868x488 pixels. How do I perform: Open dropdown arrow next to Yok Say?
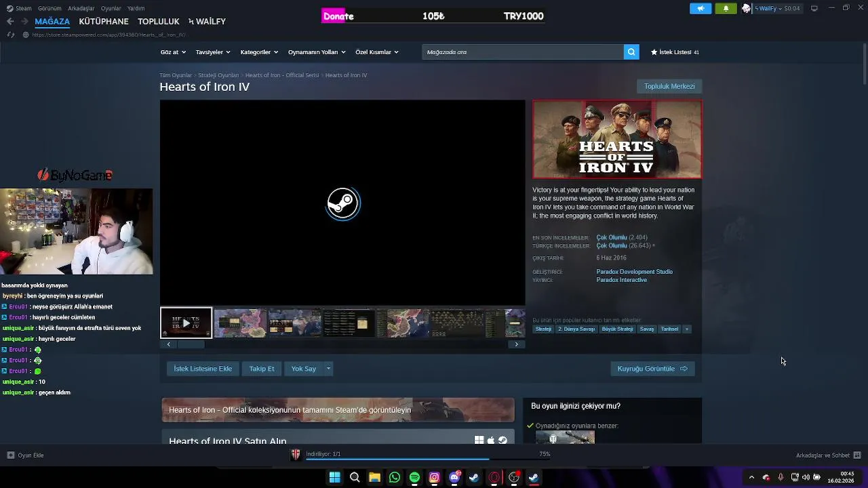[x=328, y=369]
